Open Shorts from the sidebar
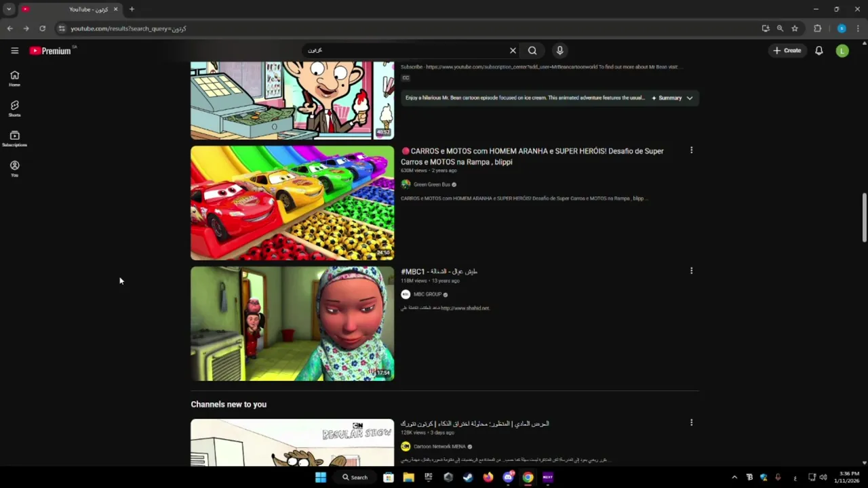Viewport: 868px width, 488px height. point(14,108)
